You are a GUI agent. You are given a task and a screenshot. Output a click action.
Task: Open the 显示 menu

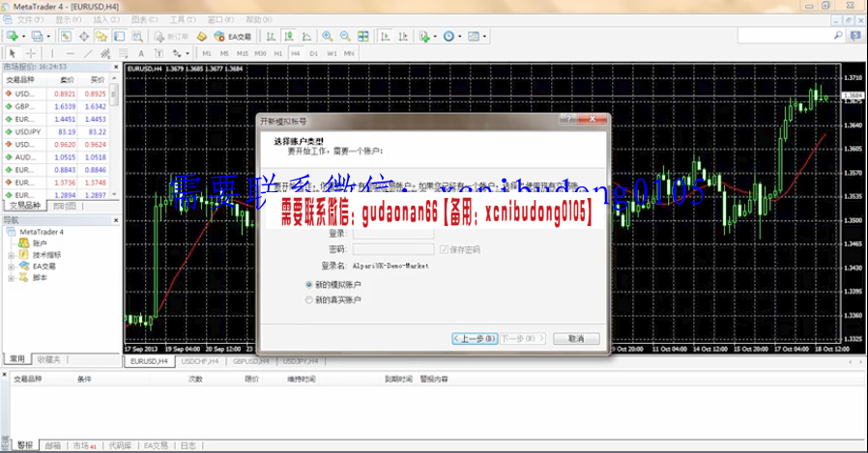[x=68, y=20]
